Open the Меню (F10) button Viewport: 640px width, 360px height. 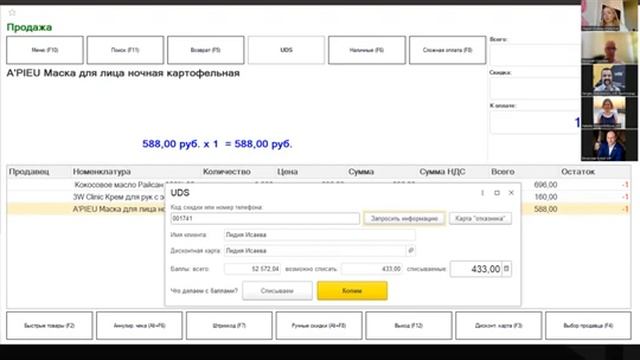(45, 50)
